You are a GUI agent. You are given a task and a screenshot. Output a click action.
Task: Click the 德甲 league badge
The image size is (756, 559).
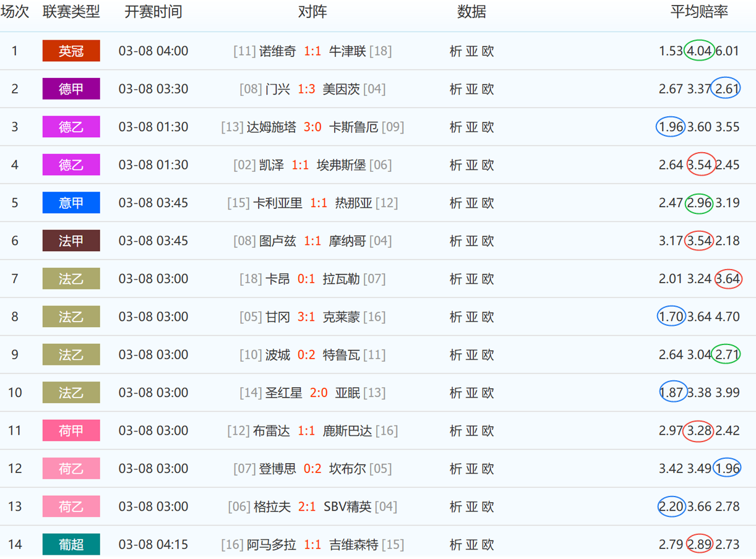coord(71,89)
